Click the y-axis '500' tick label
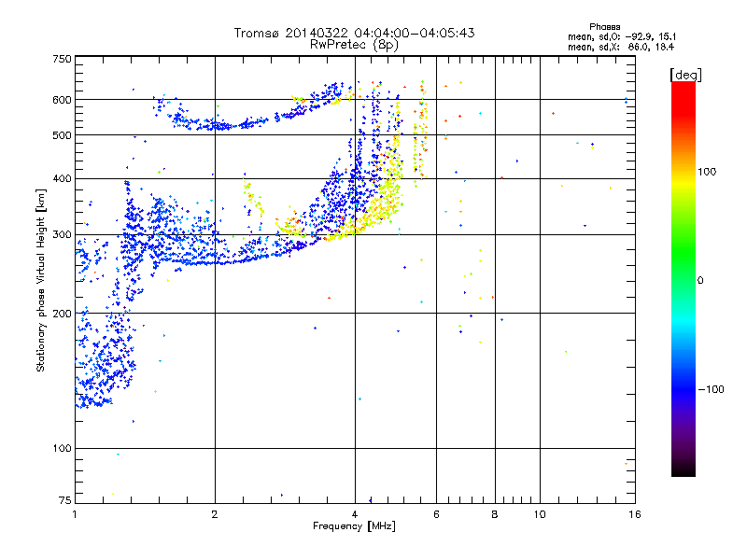The image size is (747, 560). click(x=62, y=135)
